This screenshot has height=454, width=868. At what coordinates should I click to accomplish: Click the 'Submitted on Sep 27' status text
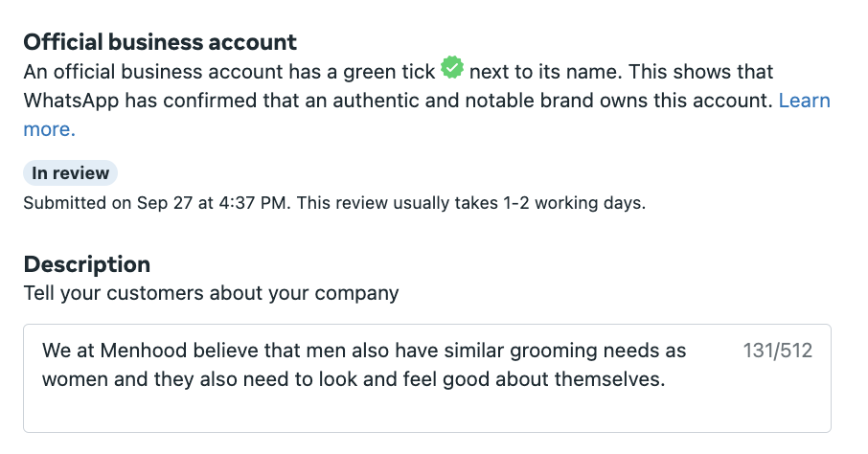[x=107, y=203]
